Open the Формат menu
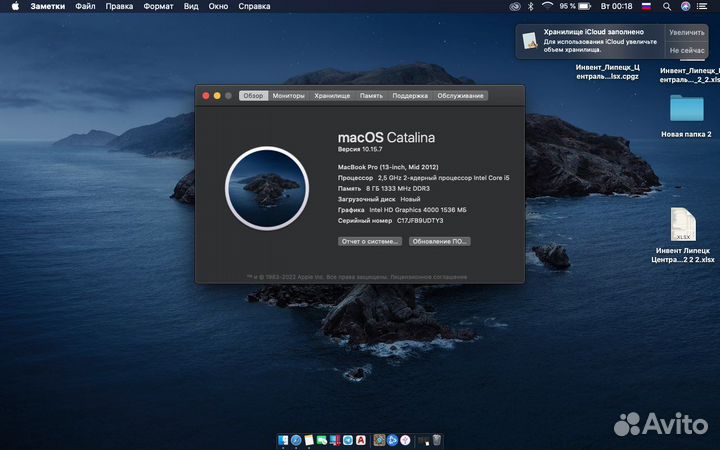720x450 pixels. [158, 6]
